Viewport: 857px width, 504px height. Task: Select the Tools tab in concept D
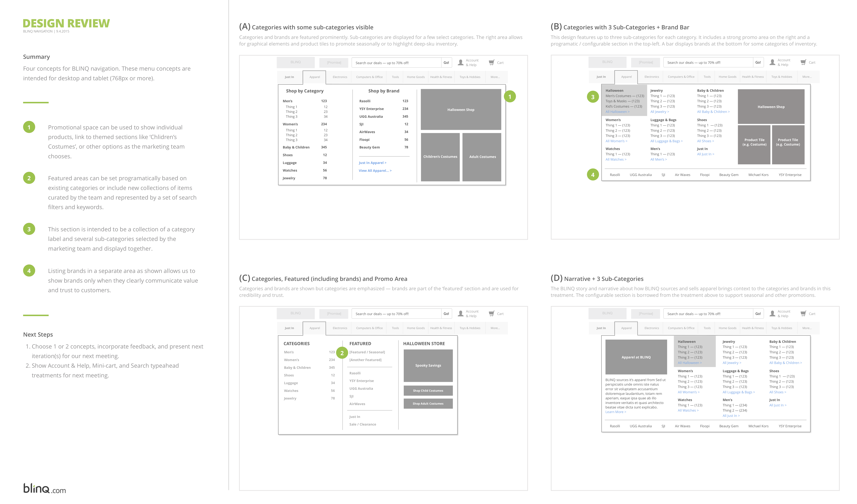[x=707, y=328]
